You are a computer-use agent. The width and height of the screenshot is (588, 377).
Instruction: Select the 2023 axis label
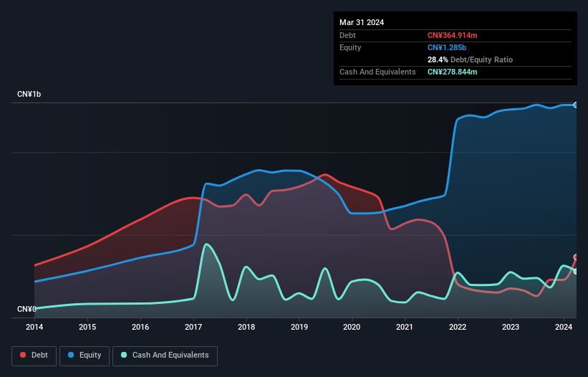point(511,327)
